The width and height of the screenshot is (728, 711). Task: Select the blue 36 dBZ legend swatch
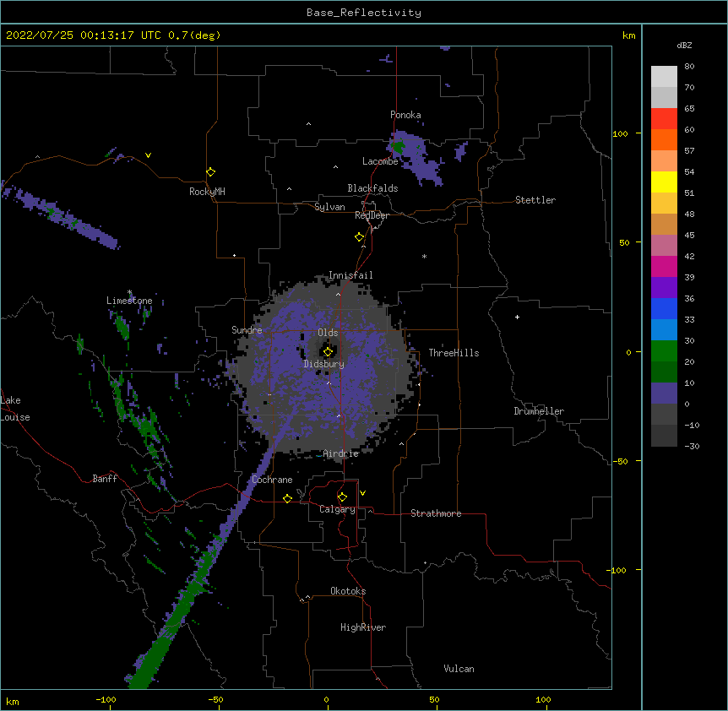coord(664,308)
